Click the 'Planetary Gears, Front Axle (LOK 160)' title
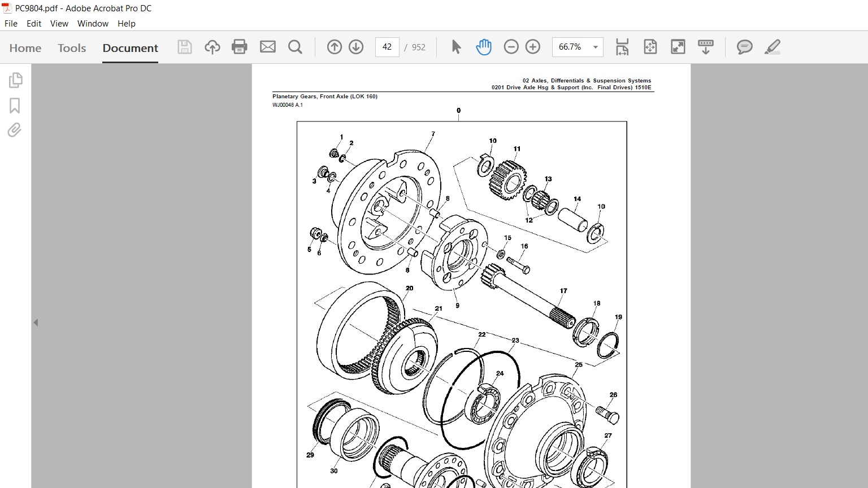This screenshot has height=488, width=868. tap(325, 97)
